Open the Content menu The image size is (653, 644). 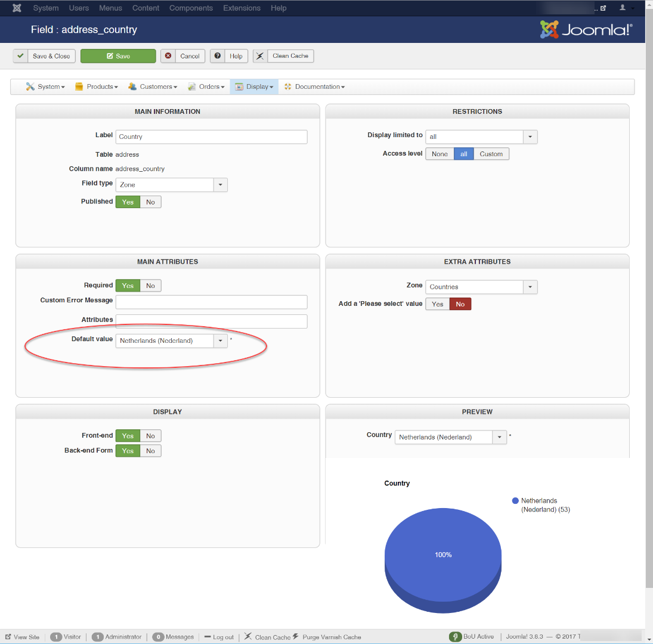[146, 8]
